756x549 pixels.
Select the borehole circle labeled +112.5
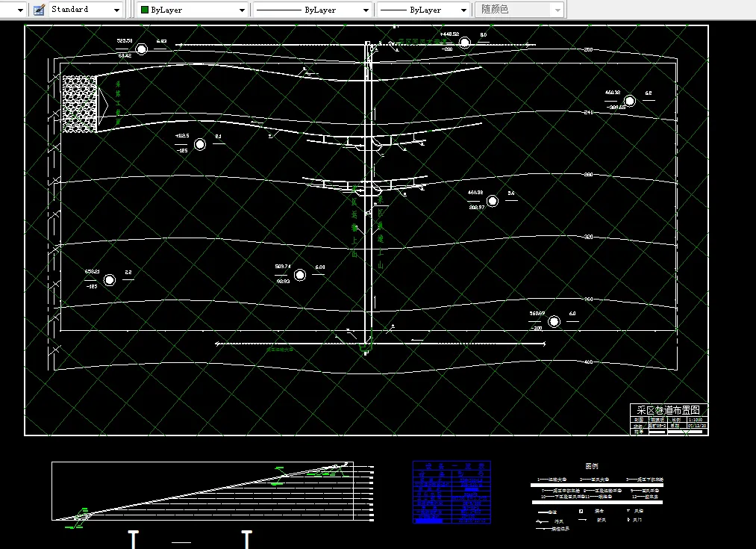[x=199, y=143]
